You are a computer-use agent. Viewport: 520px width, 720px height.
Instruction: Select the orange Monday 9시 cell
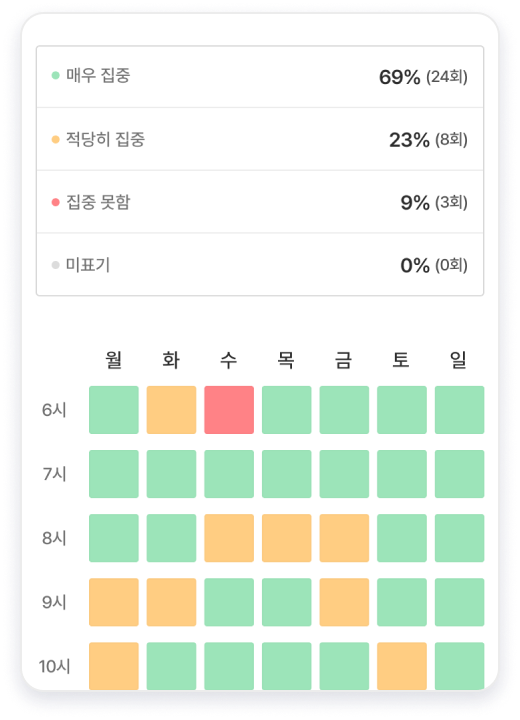(x=114, y=602)
